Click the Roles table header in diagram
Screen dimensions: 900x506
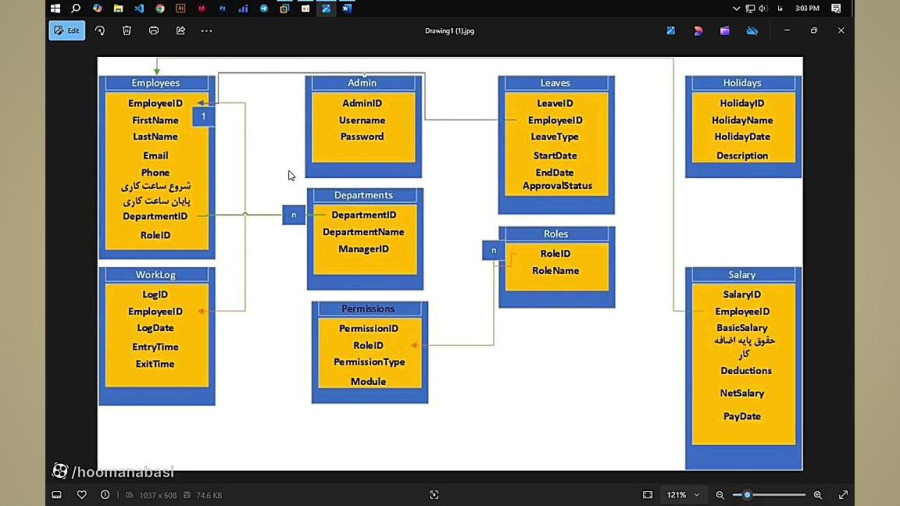556,233
